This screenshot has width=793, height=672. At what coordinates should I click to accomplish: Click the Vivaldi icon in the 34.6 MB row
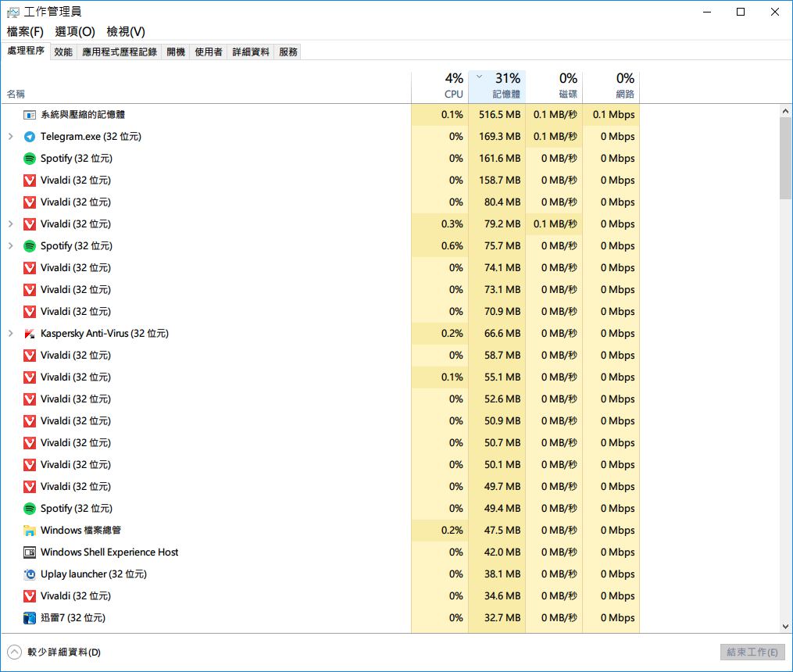click(30, 596)
